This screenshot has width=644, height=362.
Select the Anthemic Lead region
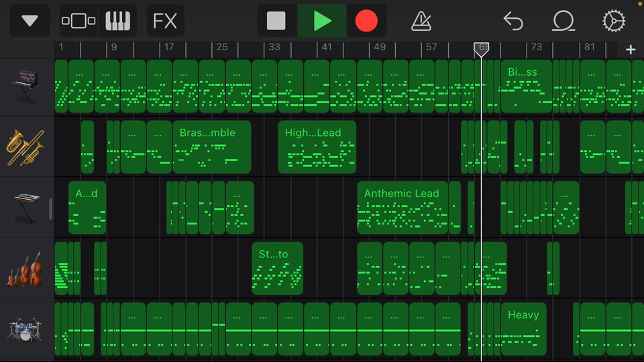(402, 208)
